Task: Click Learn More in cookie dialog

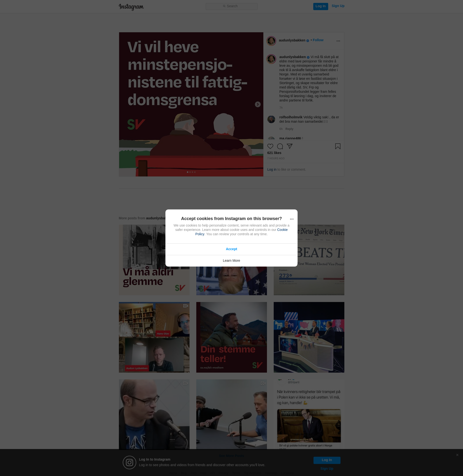Action: click(231, 261)
